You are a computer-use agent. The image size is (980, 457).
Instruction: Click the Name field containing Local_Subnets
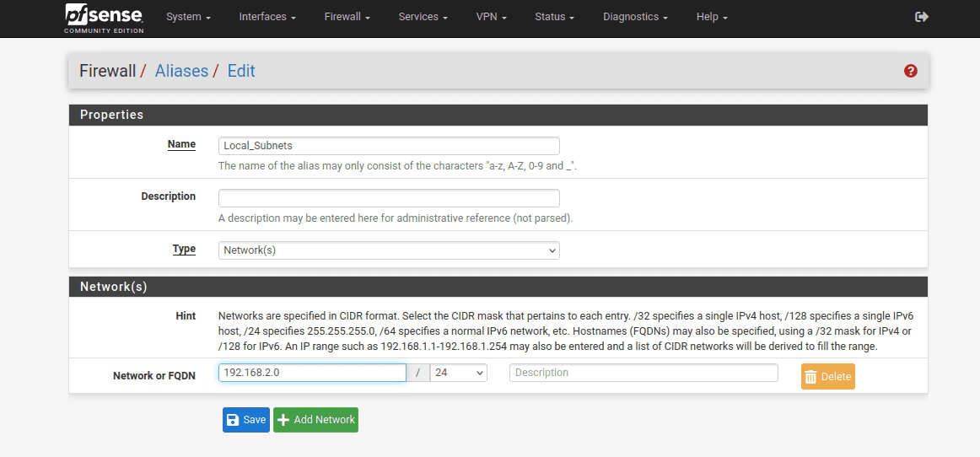389,146
